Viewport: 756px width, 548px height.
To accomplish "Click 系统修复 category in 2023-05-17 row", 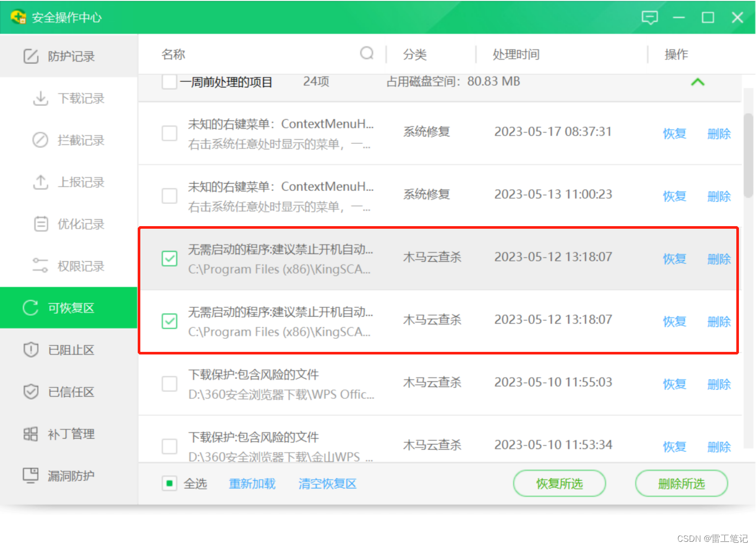I will coord(427,131).
